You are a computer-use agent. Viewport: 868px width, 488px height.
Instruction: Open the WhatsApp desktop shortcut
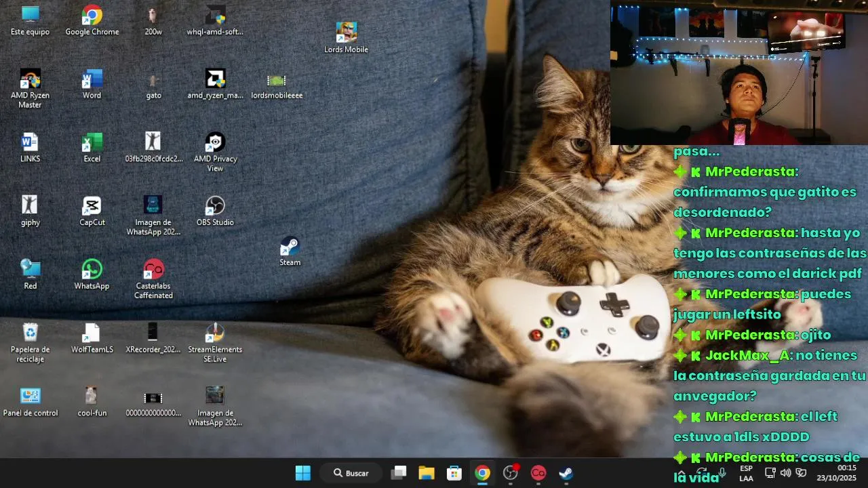click(92, 274)
